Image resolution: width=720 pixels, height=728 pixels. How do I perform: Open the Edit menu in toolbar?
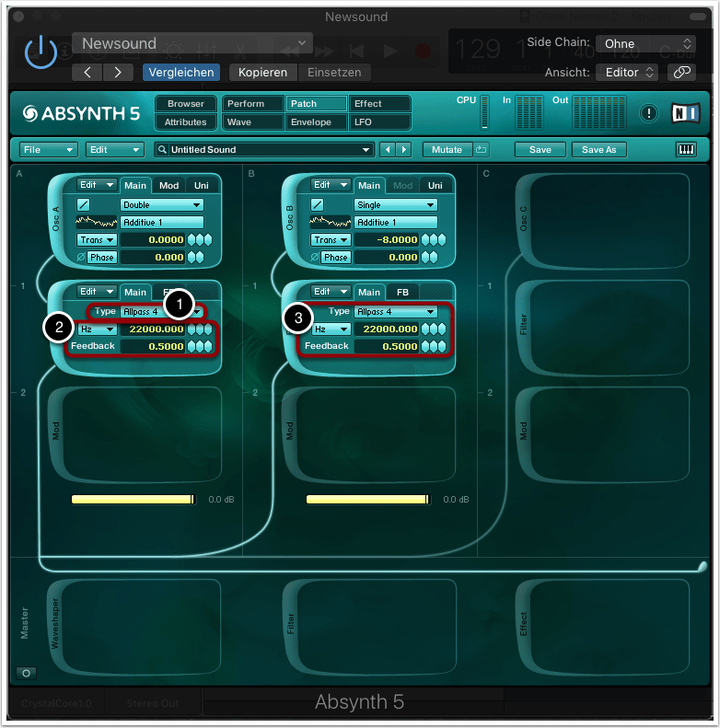coord(114,149)
